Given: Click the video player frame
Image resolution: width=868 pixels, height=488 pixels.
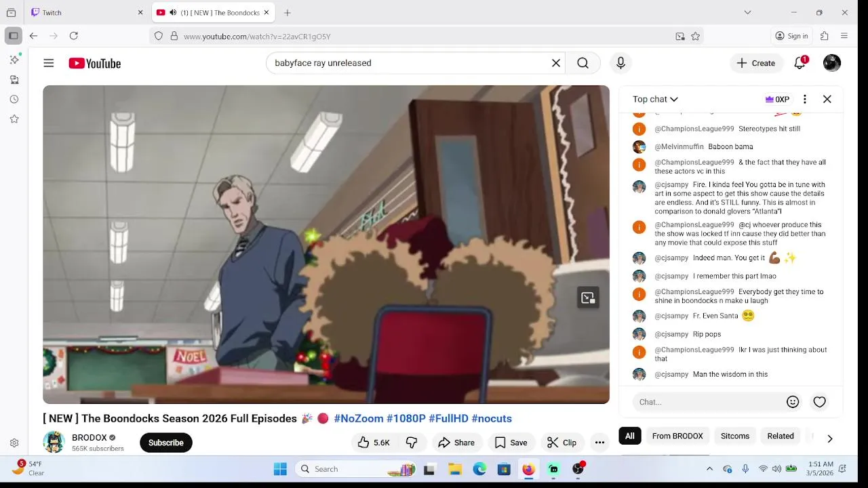Looking at the screenshot, I should tap(326, 245).
